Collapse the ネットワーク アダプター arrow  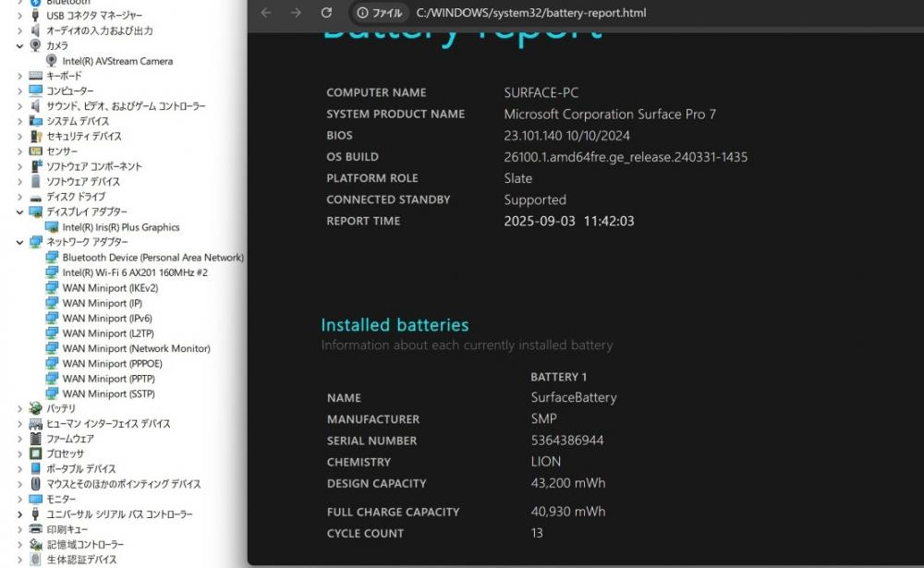coord(19,242)
